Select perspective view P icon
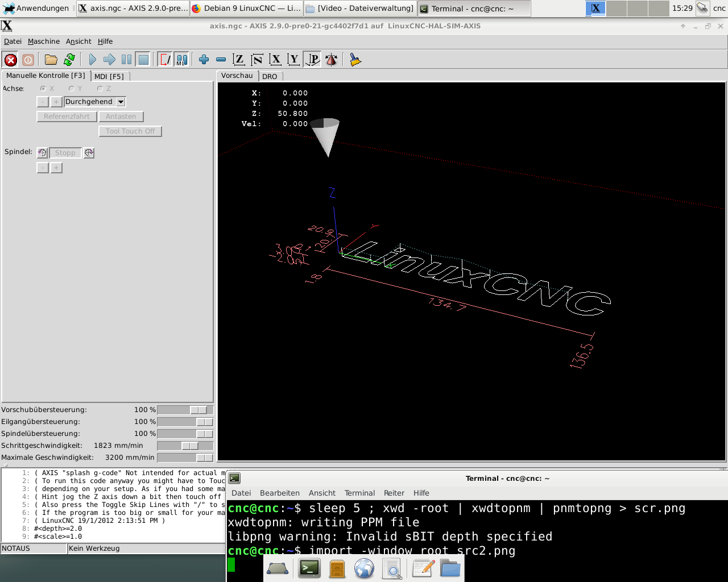The height and width of the screenshot is (582, 728). coord(313,60)
